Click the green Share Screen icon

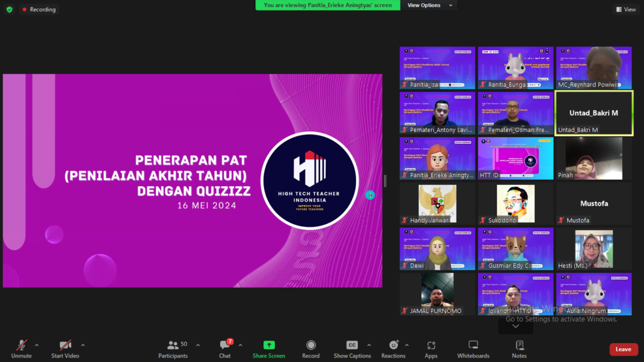(269, 345)
